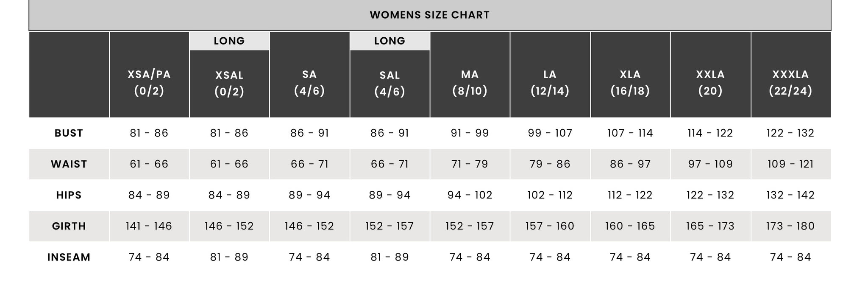Select the LA (12/14) column header
Image resolution: width=868 pixels, height=285 pixels.
pos(550,75)
